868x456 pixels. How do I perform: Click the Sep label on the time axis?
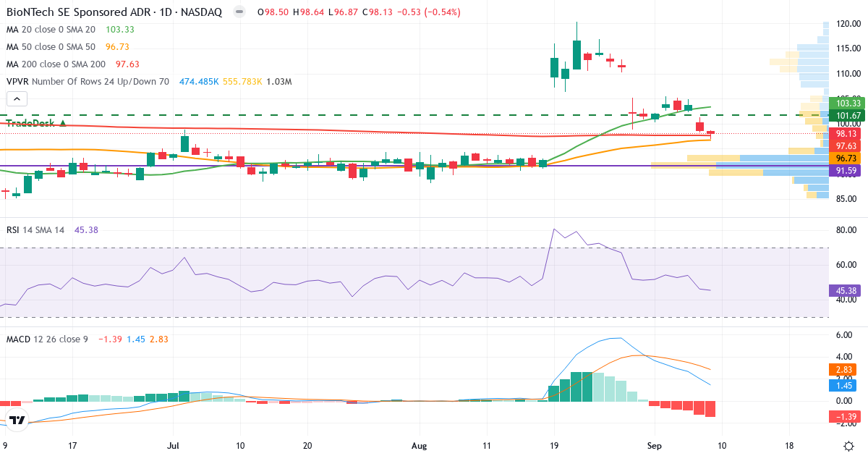click(x=653, y=445)
